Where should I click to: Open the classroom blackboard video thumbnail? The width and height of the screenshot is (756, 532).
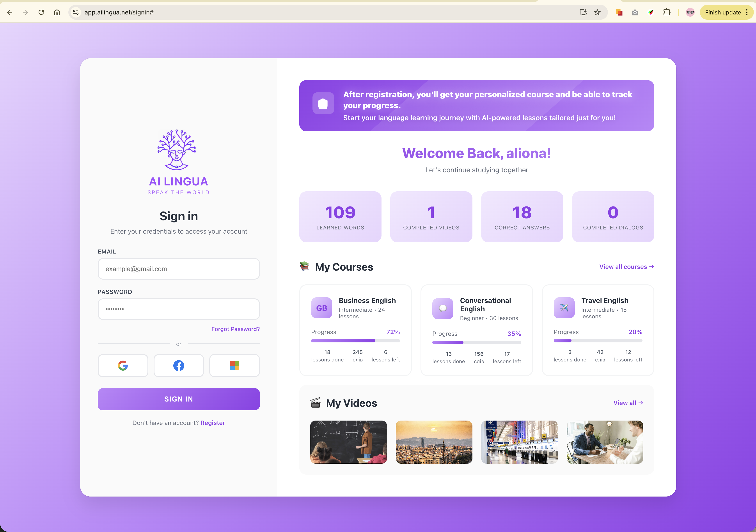pos(348,442)
